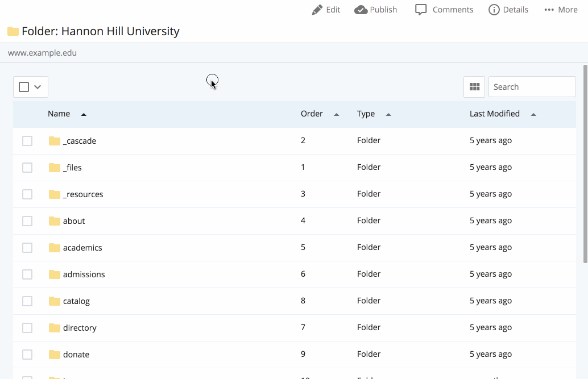Open the _files folder link
The image size is (588, 379).
pos(72,168)
